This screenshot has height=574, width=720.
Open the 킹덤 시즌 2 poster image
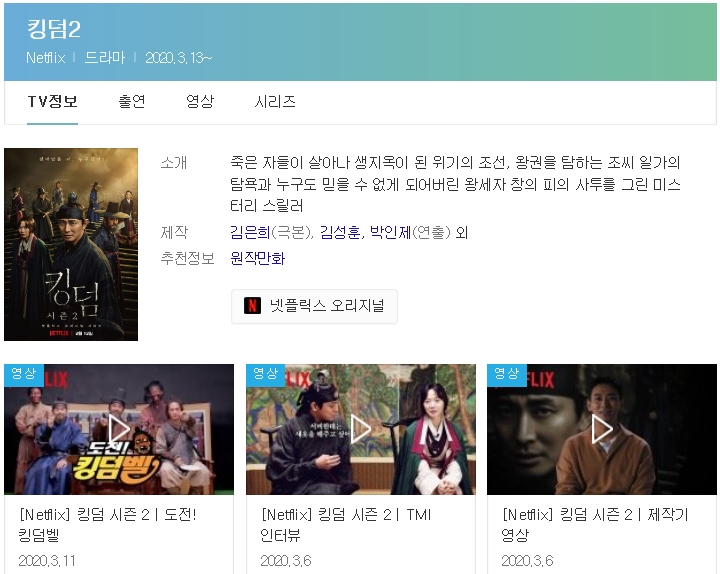pos(71,244)
